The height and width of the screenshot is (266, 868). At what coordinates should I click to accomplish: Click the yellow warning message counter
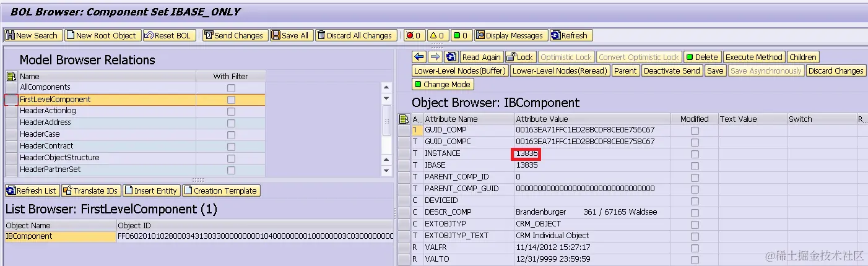438,35
